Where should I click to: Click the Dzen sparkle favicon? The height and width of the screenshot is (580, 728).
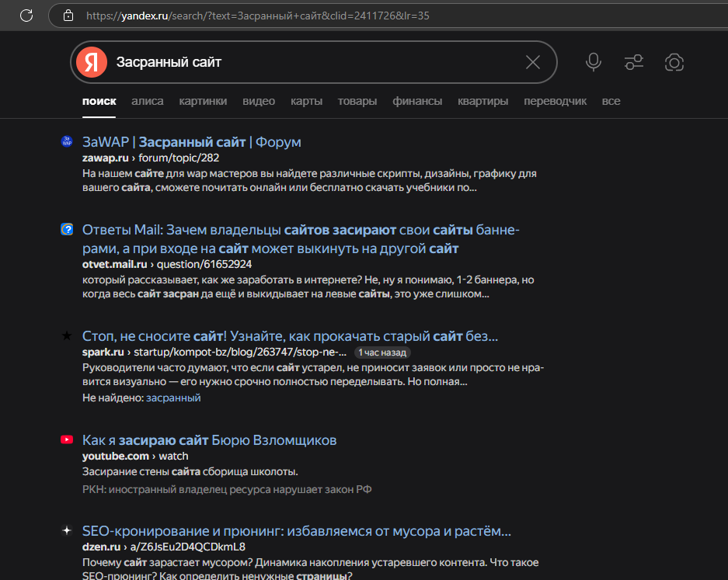(x=67, y=530)
